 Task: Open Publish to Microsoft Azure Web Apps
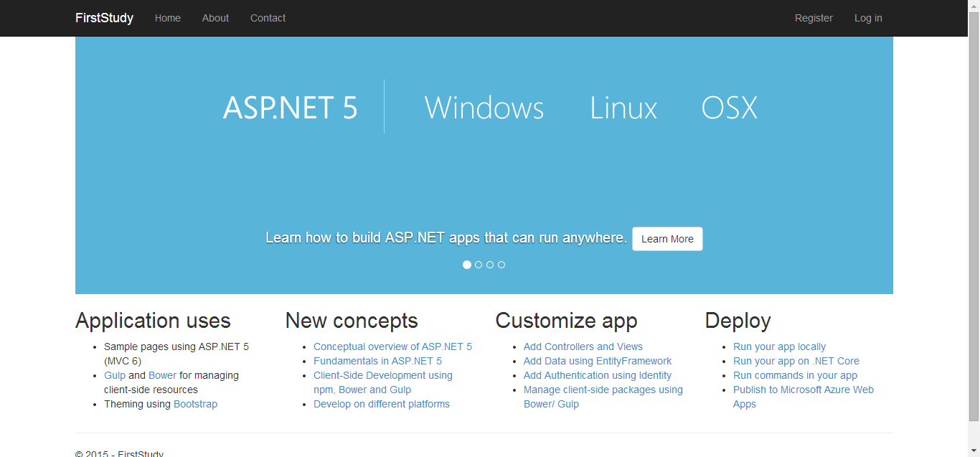(804, 397)
